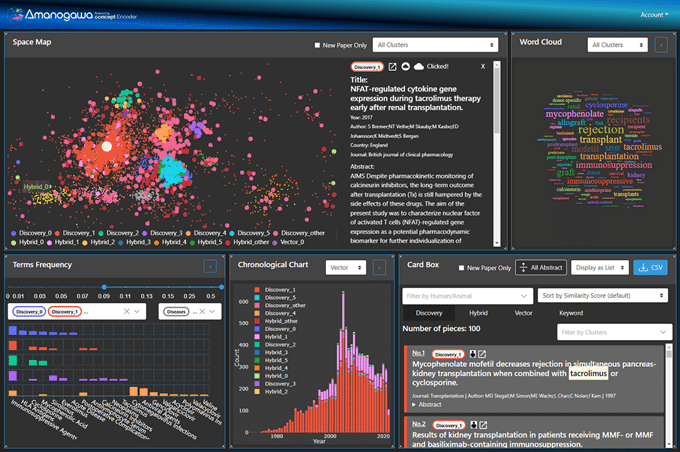
Task: Check New Paper Only in Card Box
Action: pyautogui.click(x=461, y=268)
